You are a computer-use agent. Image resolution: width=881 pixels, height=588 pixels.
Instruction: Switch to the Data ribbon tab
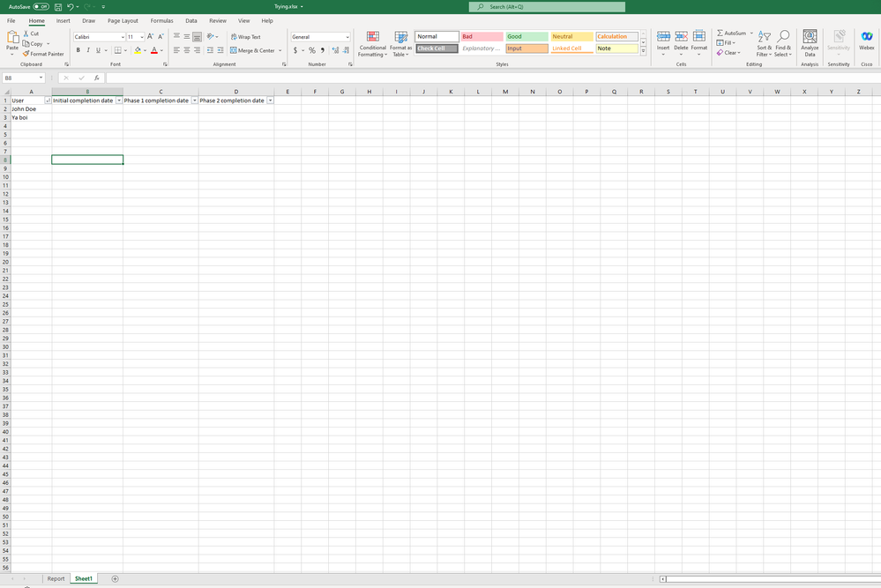(191, 21)
